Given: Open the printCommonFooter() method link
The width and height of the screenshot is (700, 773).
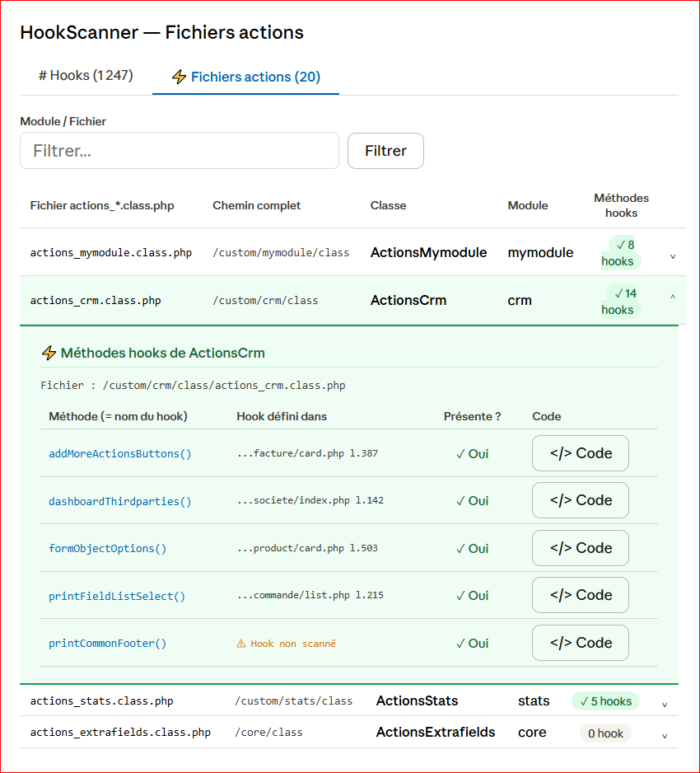Looking at the screenshot, I should [108, 644].
